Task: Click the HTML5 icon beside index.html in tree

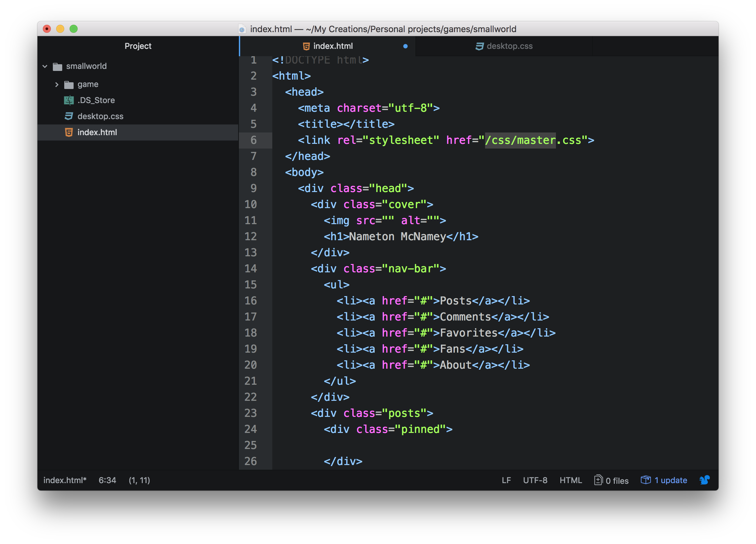Action: [x=69, y=132]
